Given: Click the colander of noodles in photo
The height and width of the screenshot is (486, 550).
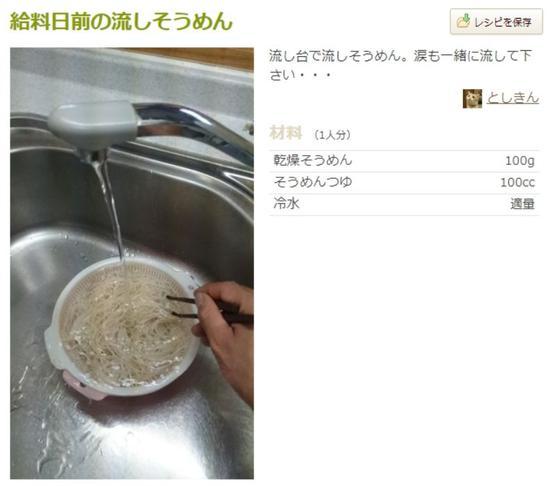Looking at the screenshot, I should (x=121, y=327).
